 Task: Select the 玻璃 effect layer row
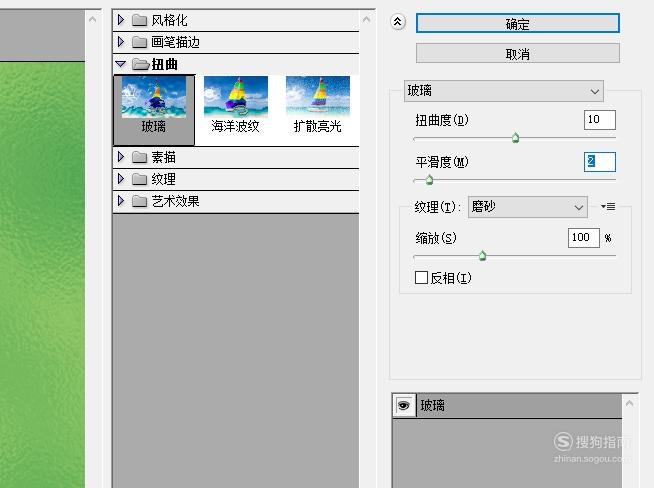click(507, 405)
